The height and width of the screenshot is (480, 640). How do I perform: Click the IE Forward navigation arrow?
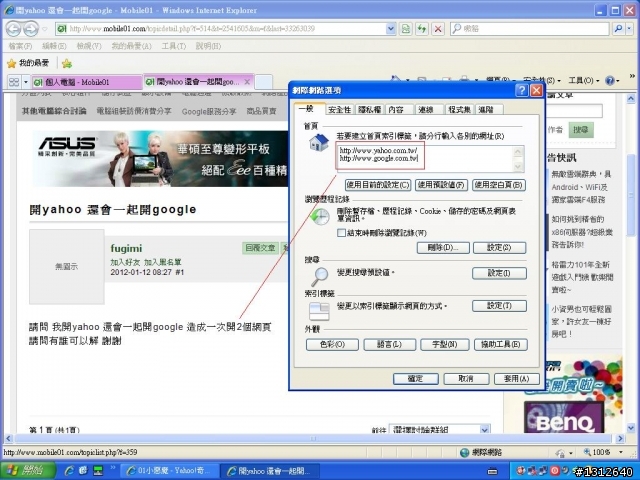[x=31, y=29]
